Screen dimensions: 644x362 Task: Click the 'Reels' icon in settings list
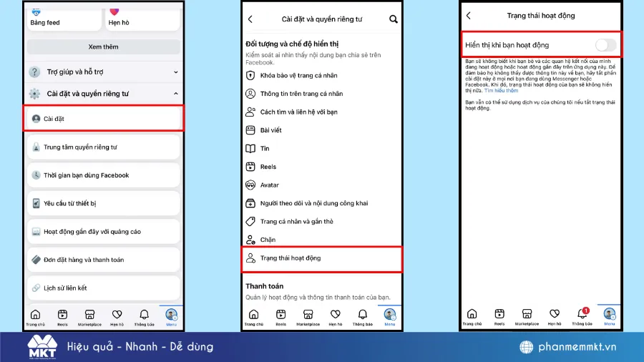click(x=250, y=167)
